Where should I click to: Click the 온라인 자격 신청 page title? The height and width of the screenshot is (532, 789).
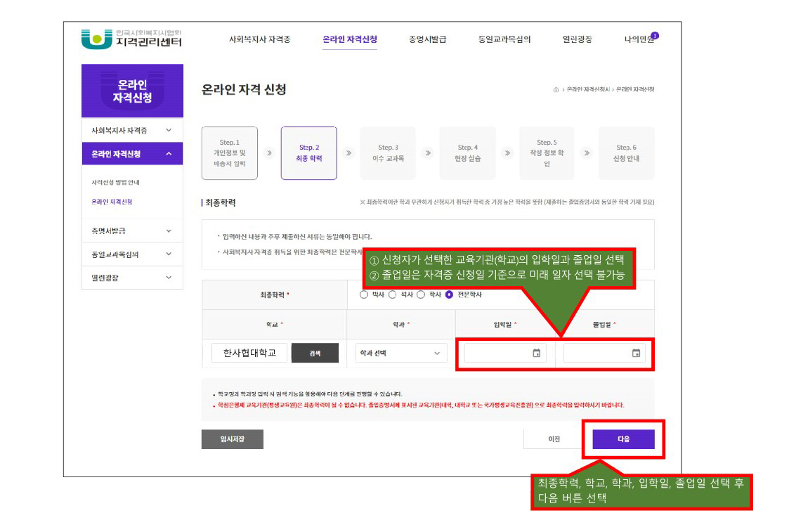point(244,89)
